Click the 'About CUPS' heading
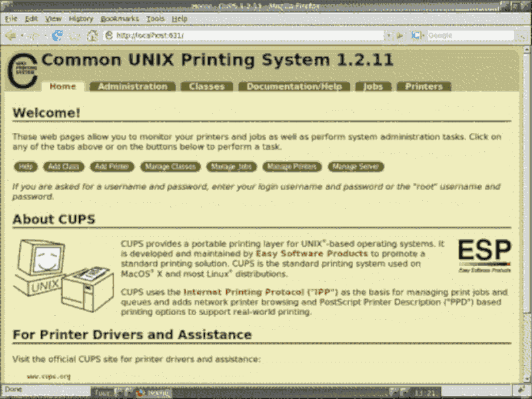Screen dimensions: 532x399 pyautogui.click(x=54, y=219)
